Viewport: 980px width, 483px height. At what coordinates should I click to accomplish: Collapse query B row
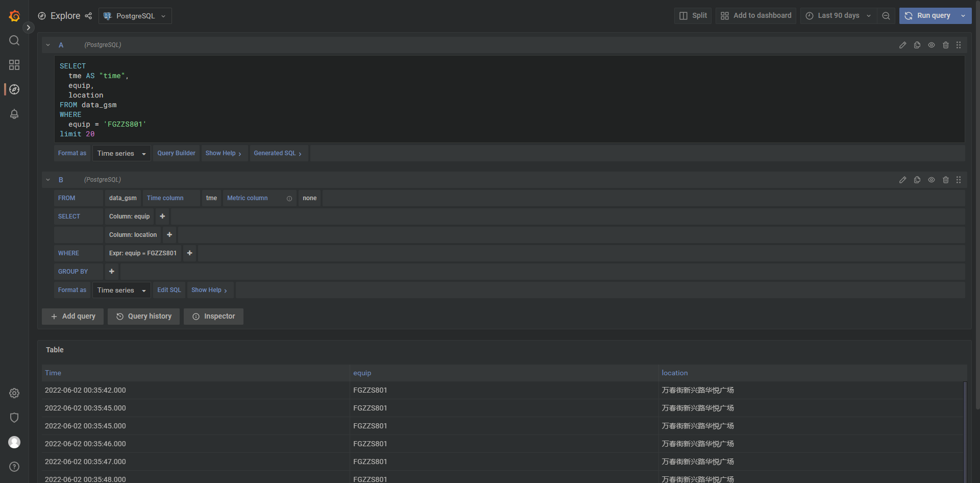pyautogui.click(x=48, y=180)
